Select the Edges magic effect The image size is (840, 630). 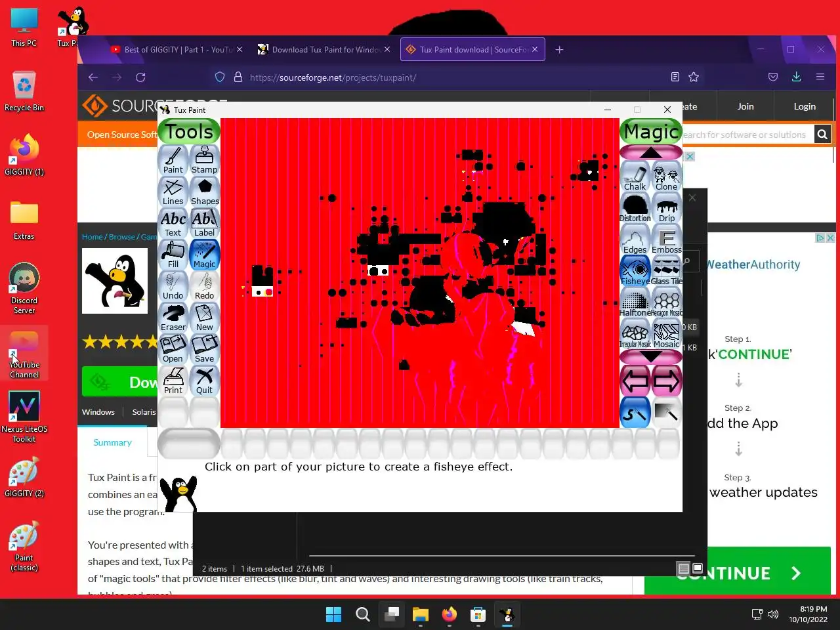pos(635,240)
